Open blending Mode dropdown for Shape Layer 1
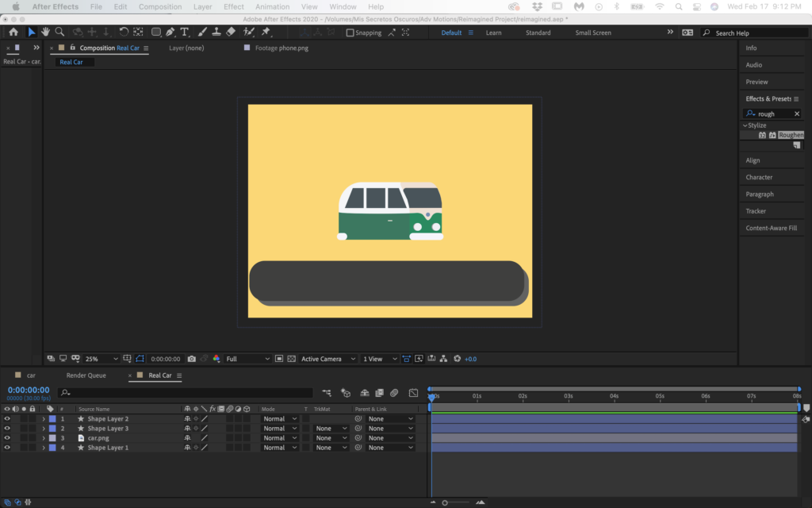Viewport: 812px width, 508px height. [280, 448]
